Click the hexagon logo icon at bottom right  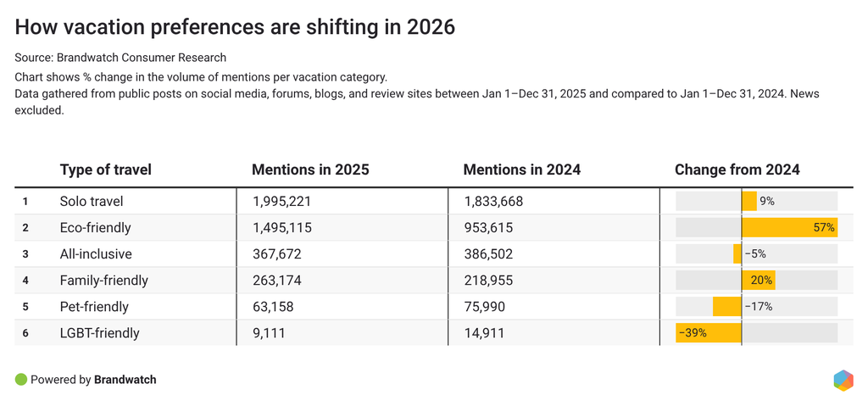843,381
